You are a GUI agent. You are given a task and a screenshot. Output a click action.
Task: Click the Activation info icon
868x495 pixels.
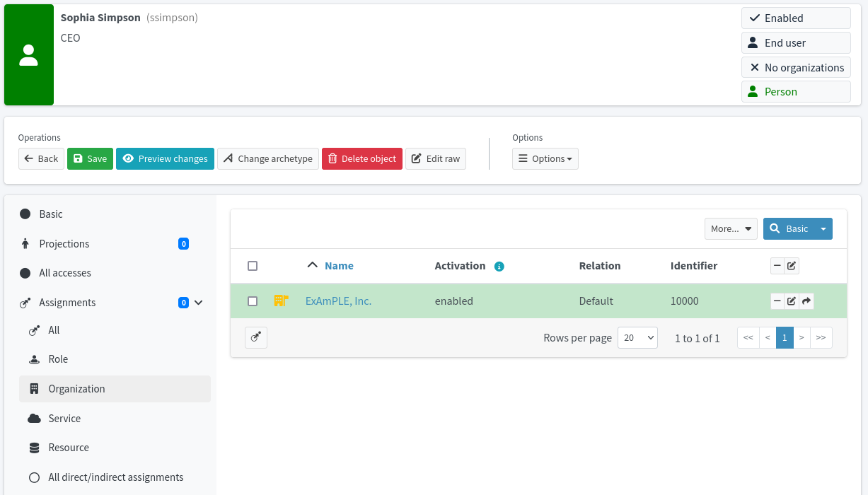[499, 267]
